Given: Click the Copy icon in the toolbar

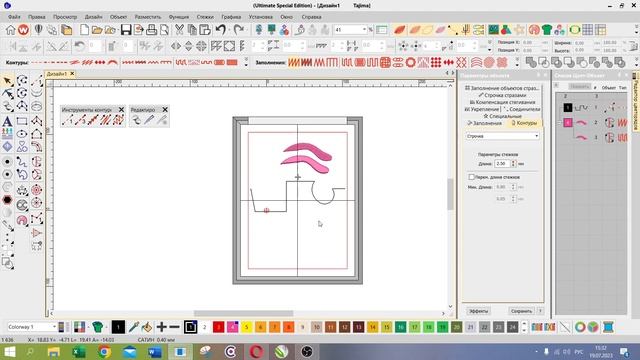Looking at the screenshot, I should coord(192,30).
